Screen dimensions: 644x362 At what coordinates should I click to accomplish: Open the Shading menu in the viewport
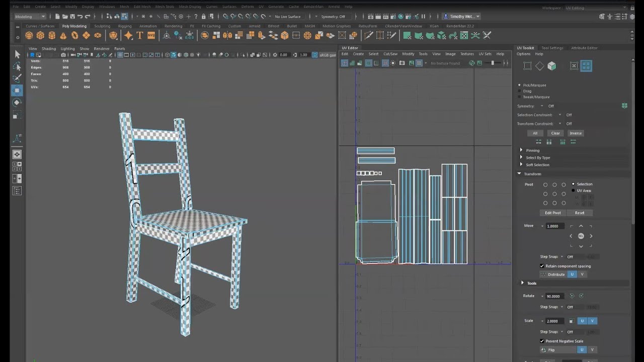click(49, 49)
